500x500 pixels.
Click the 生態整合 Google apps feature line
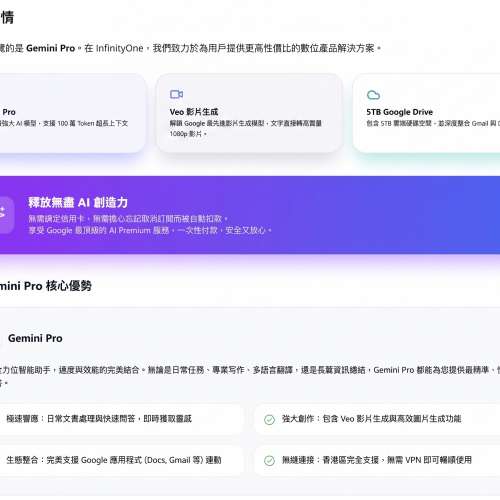(x=114, y=460)
